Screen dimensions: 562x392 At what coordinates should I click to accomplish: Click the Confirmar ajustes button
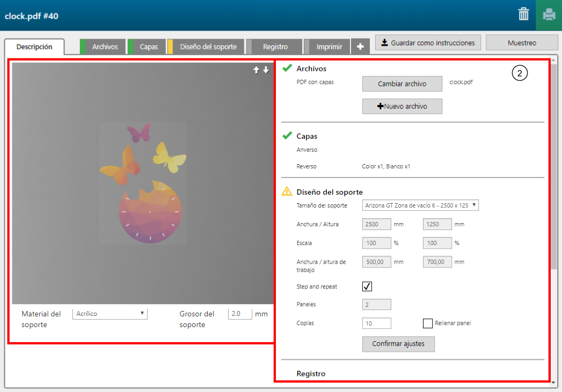pyautogui.click(x=398, y=344)
